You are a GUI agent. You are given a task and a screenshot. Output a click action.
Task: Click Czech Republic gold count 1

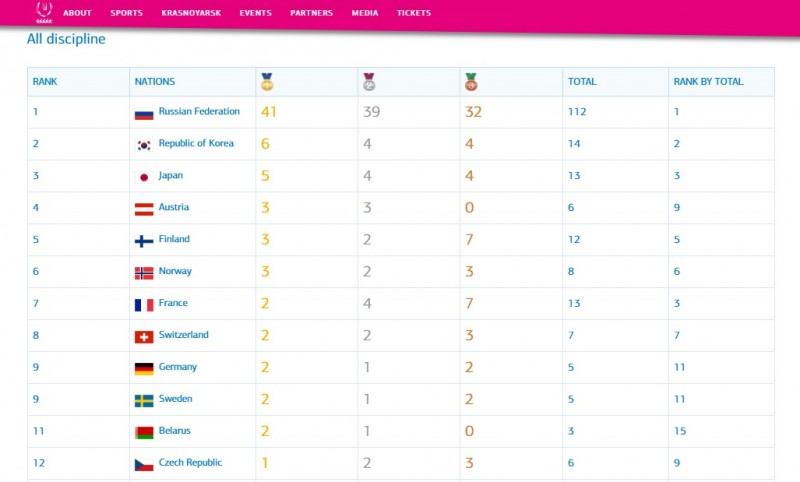[x=265, y=463]
